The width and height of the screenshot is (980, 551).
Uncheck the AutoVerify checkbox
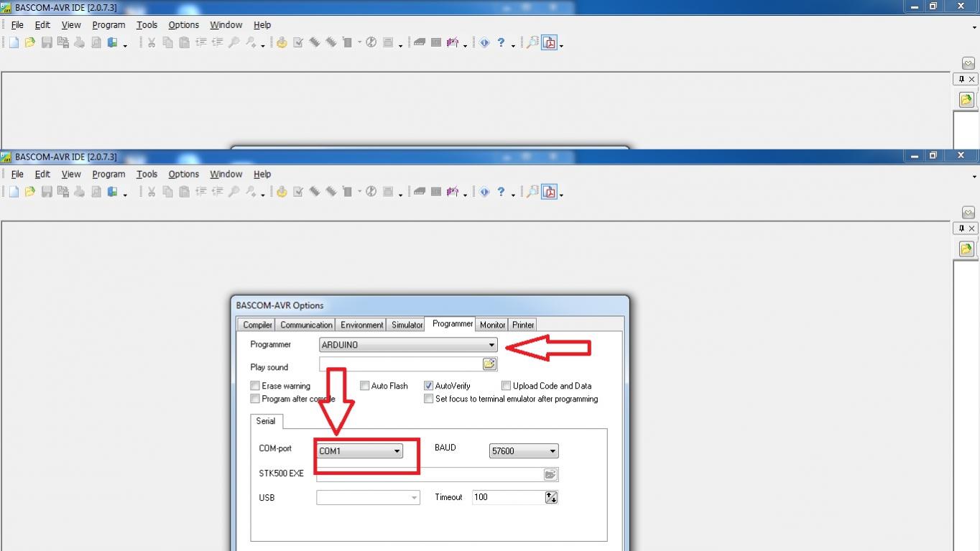429,386
